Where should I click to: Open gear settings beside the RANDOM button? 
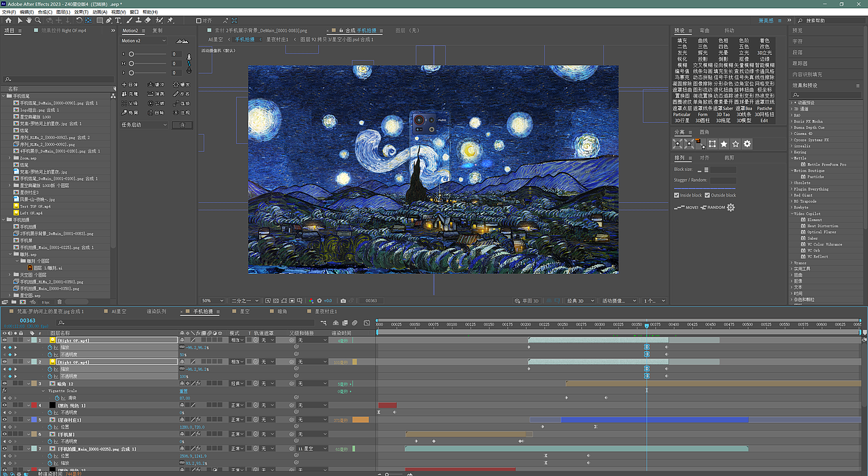click(731, 207)
